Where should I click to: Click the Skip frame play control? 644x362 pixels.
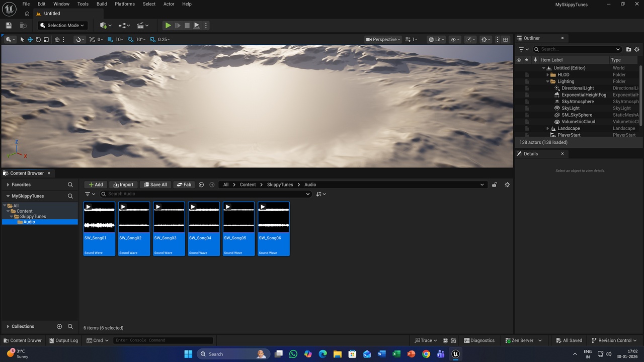tap(178, 25)
